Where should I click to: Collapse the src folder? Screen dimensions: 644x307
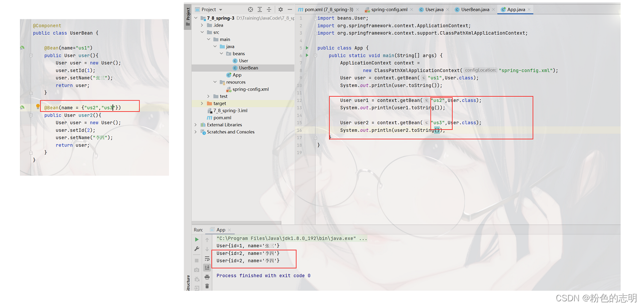click(202, 32)
